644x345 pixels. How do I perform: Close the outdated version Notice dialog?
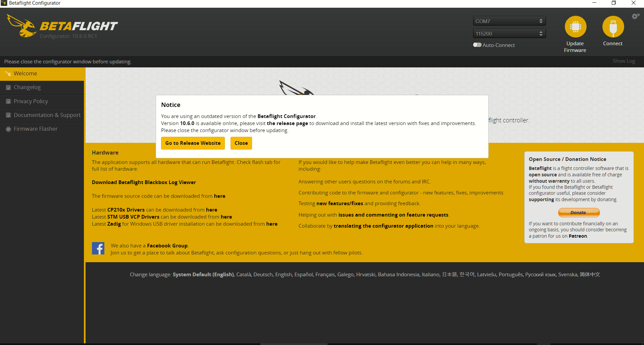pos(241,143)
